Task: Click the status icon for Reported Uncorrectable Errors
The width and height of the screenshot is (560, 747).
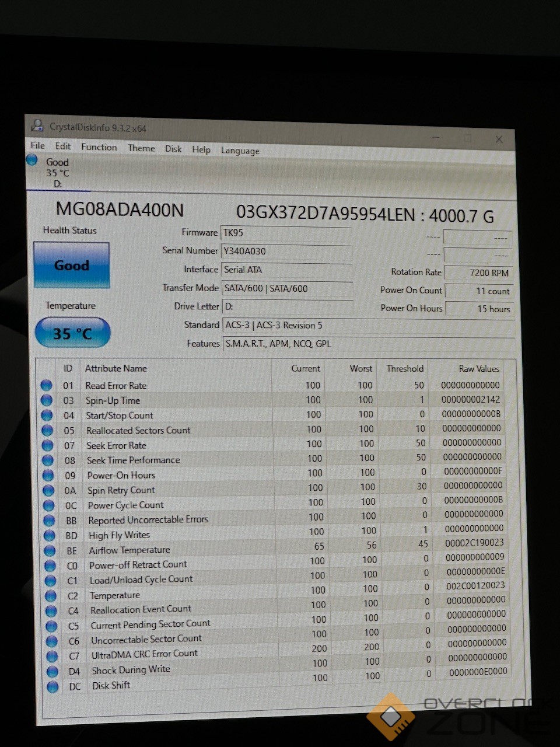Action: coord(49,521)
